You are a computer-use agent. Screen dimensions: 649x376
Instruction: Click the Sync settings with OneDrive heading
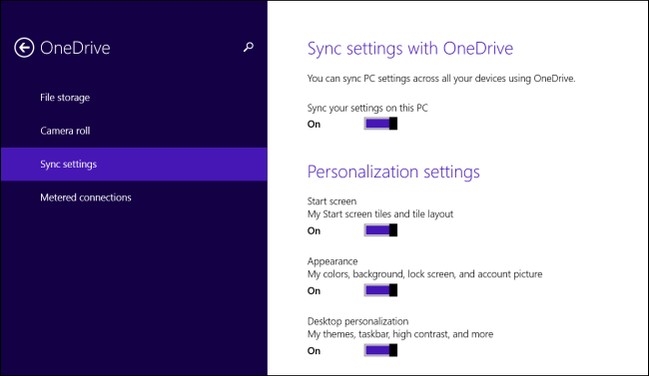point(410,49)
